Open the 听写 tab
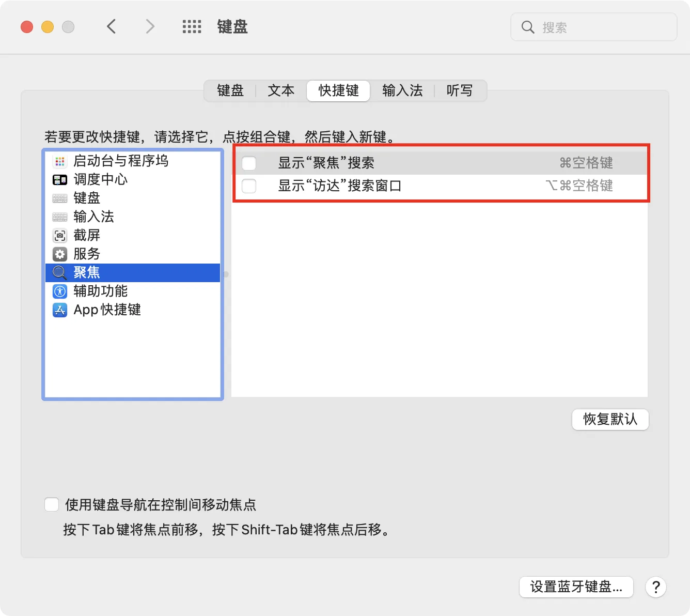This screenshot has height=616, width=690. 459,91
